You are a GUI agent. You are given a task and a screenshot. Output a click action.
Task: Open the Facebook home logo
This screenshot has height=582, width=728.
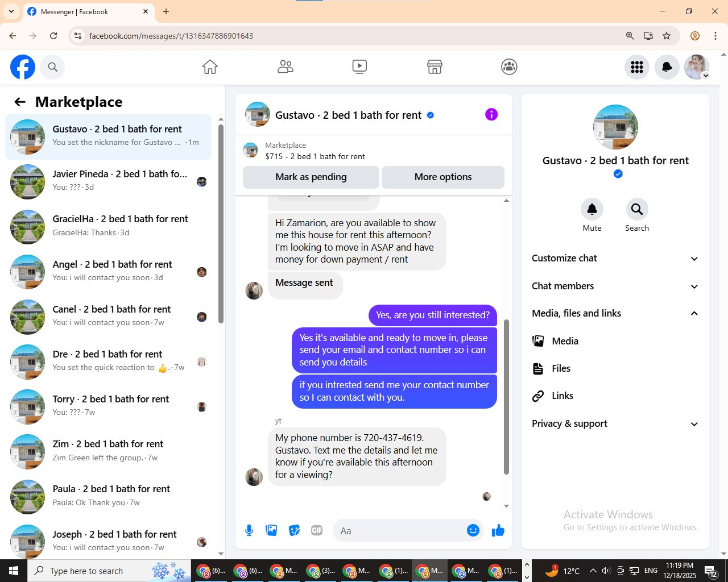coord(23,67)
